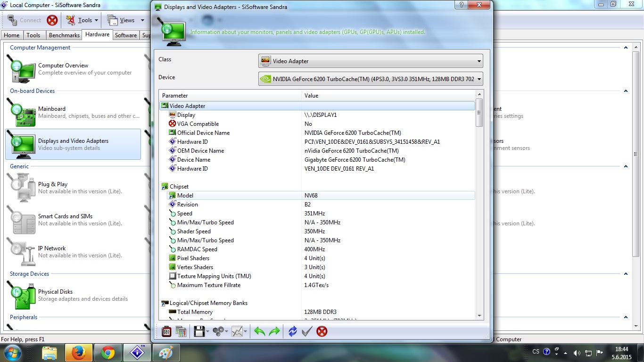Go back with the green left arrow
This screenshot has height=362, width=644.
[x=260, y=331]
